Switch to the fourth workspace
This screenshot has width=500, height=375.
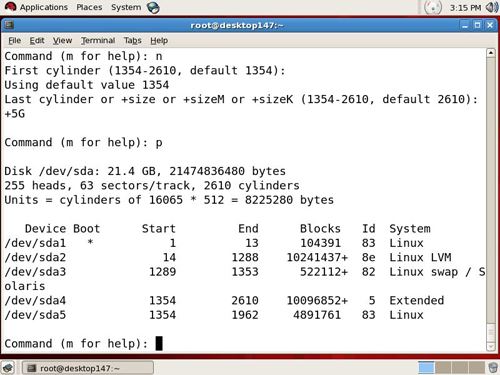[477, 367]
